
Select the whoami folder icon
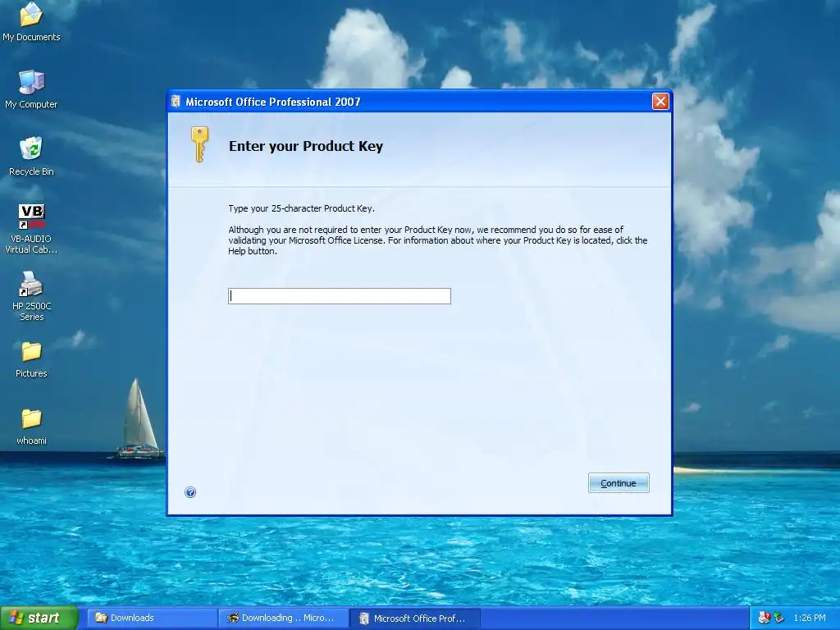(x=31, y=427)
